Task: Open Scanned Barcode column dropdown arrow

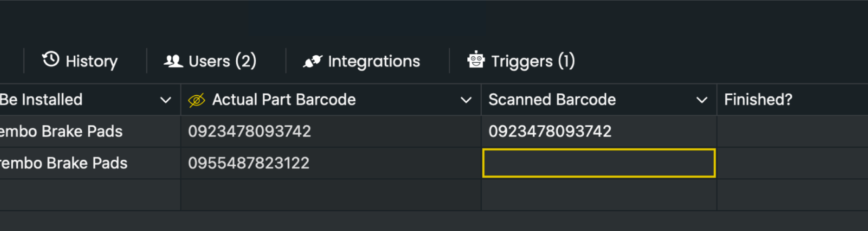Action: coord(702,100)
